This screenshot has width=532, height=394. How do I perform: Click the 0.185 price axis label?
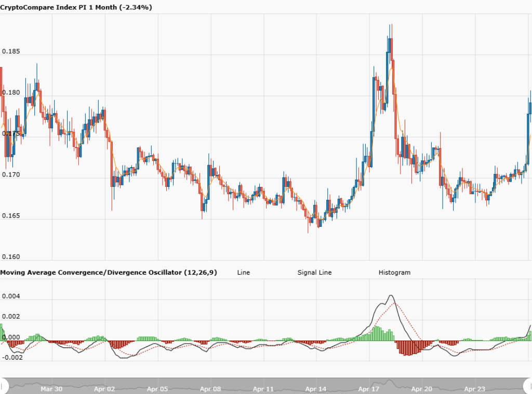[x=11, y=52]
